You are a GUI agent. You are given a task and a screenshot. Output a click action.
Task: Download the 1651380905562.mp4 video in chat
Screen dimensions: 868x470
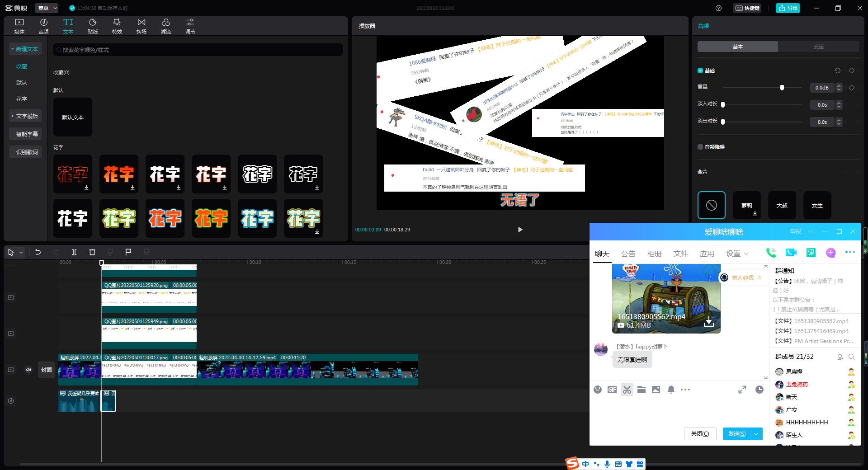pos(709,322)
